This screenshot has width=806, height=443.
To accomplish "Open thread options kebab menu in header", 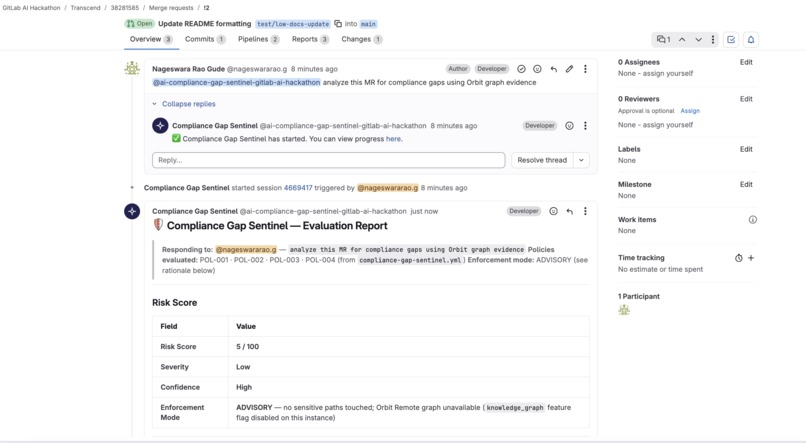I will coord(712,40).
